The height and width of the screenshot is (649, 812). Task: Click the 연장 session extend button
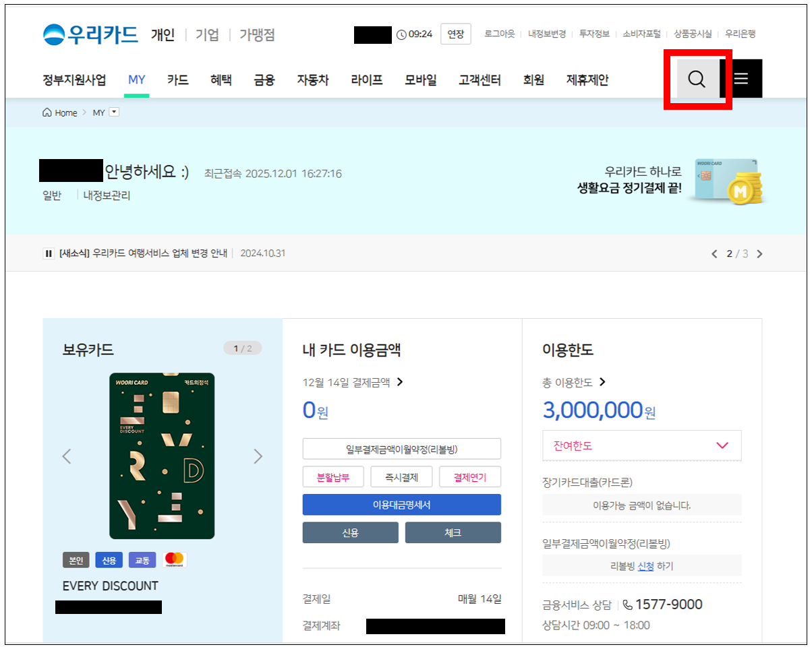coord(455,34)
